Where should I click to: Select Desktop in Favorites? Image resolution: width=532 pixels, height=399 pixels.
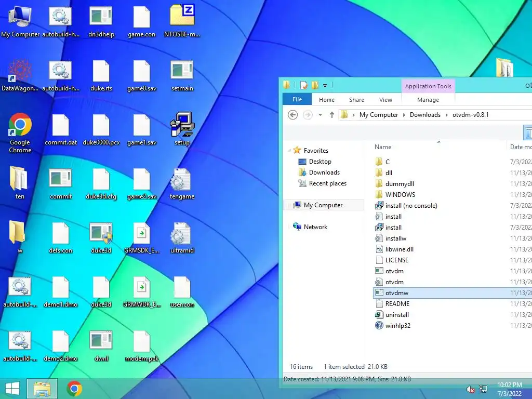[315, 162]
